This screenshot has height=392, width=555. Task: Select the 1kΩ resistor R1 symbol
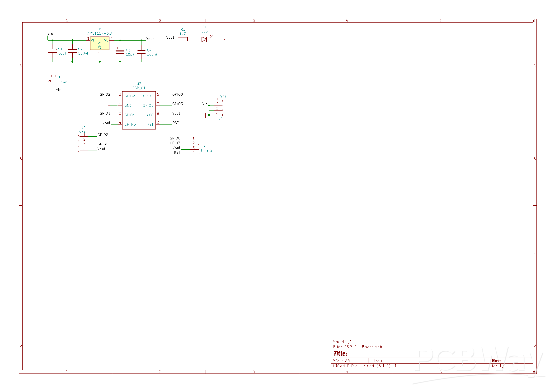point(183,39)
